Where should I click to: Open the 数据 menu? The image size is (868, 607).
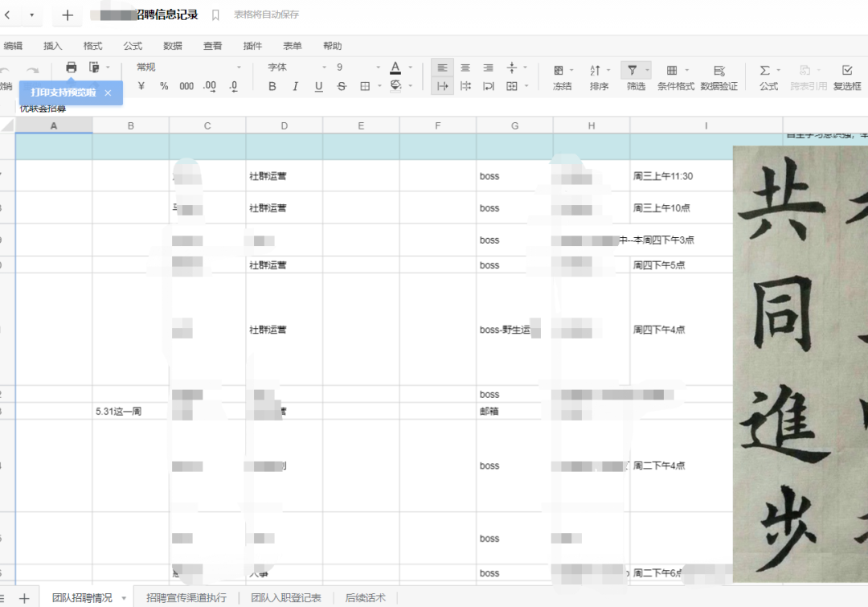tap(173, 46)
